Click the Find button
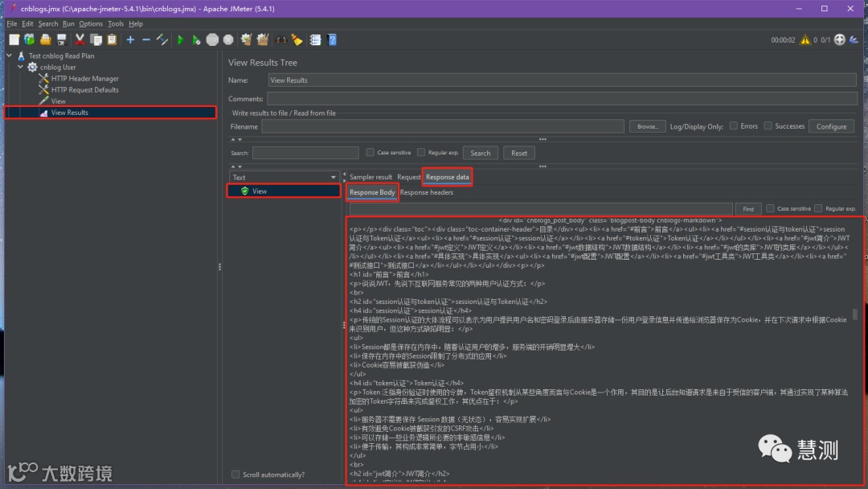This screenshot has height=489, width=868. (x=748, y=209)
